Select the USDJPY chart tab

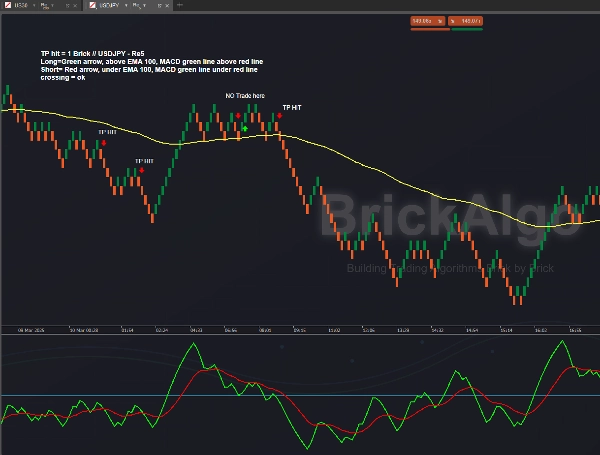click(108, 6)
